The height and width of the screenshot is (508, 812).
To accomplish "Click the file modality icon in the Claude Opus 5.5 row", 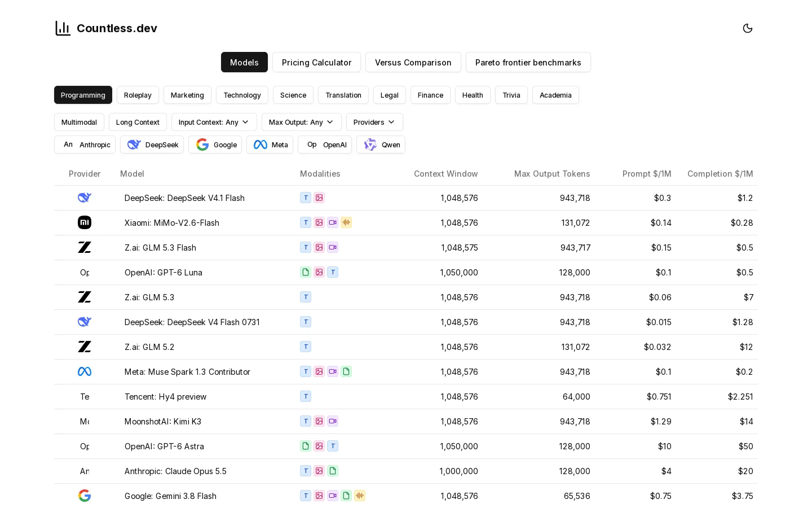I will click(333, 471).
